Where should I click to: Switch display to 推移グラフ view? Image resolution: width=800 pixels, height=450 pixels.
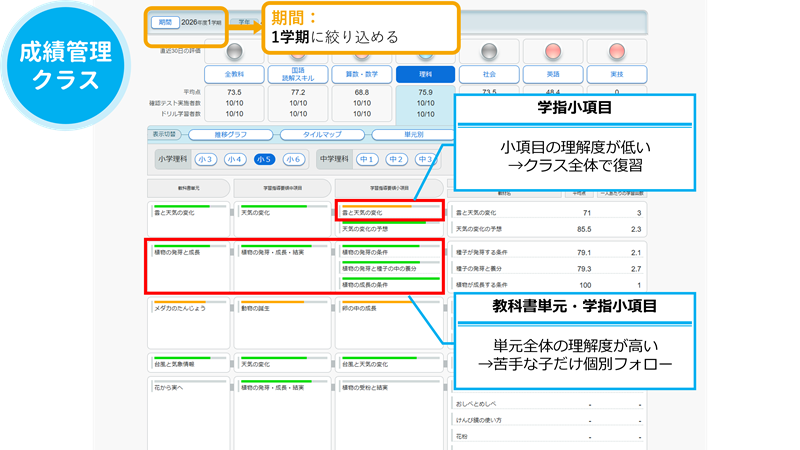coord(231,135)
